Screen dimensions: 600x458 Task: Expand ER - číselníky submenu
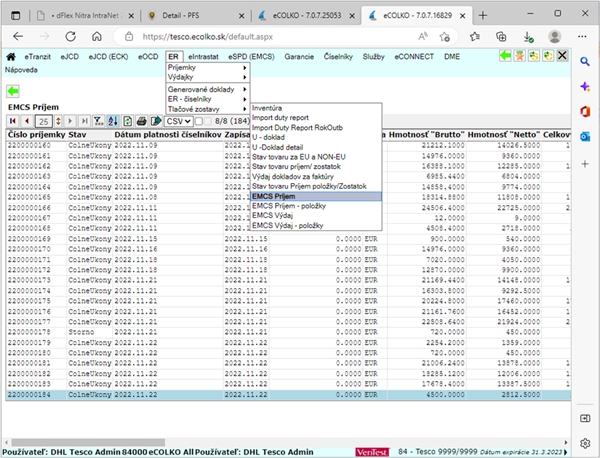pyautogui.click(x=208, y=99)
